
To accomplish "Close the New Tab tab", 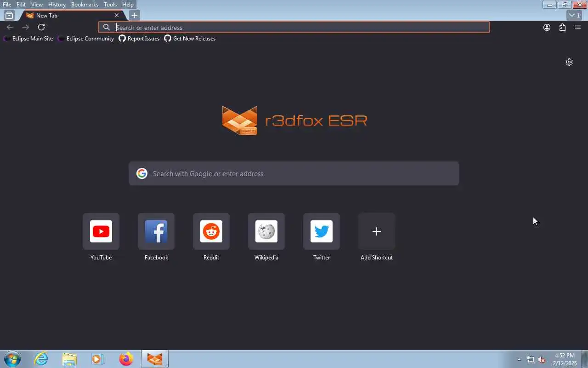I will tap(117, 15).
